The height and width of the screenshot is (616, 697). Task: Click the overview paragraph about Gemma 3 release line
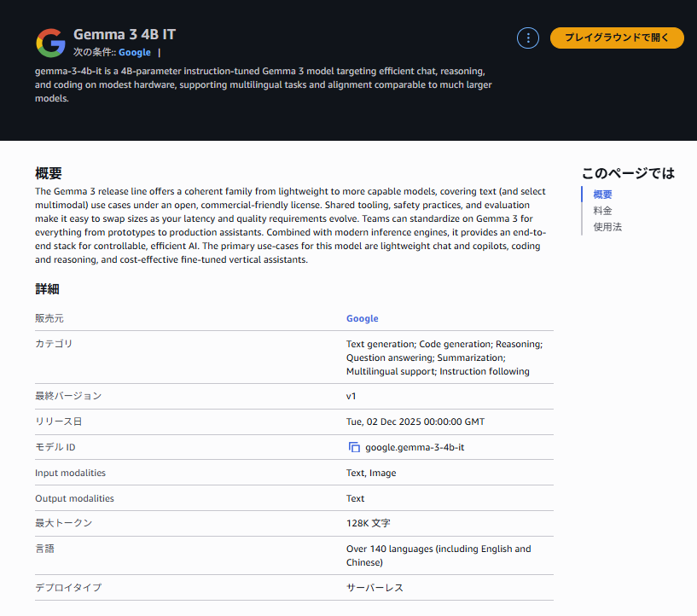point(291,225)
